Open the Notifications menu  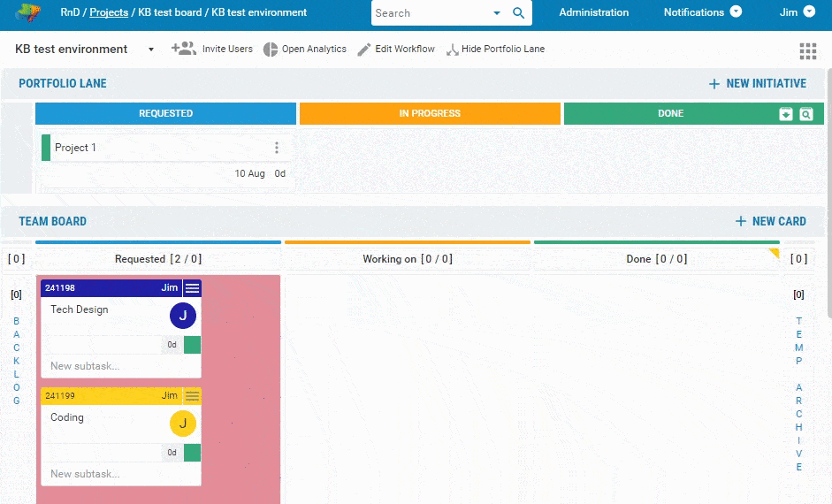point(702,12)
